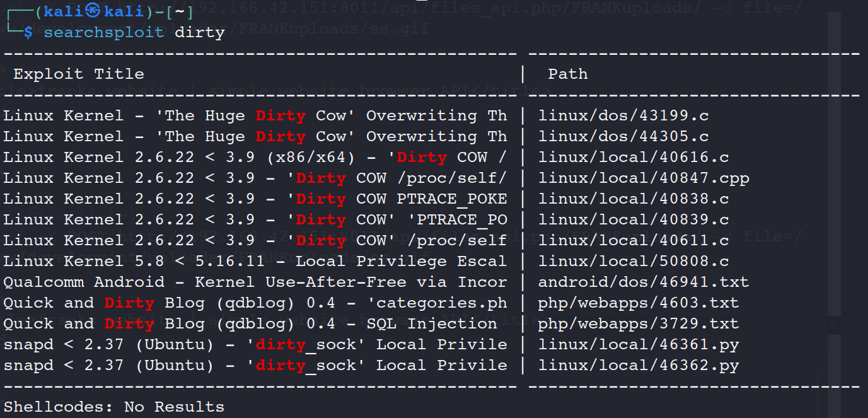Viewport: 868px width, 418px height.
Task: Select the linux/local/46361.py snapd path
Action: (638, 345)
